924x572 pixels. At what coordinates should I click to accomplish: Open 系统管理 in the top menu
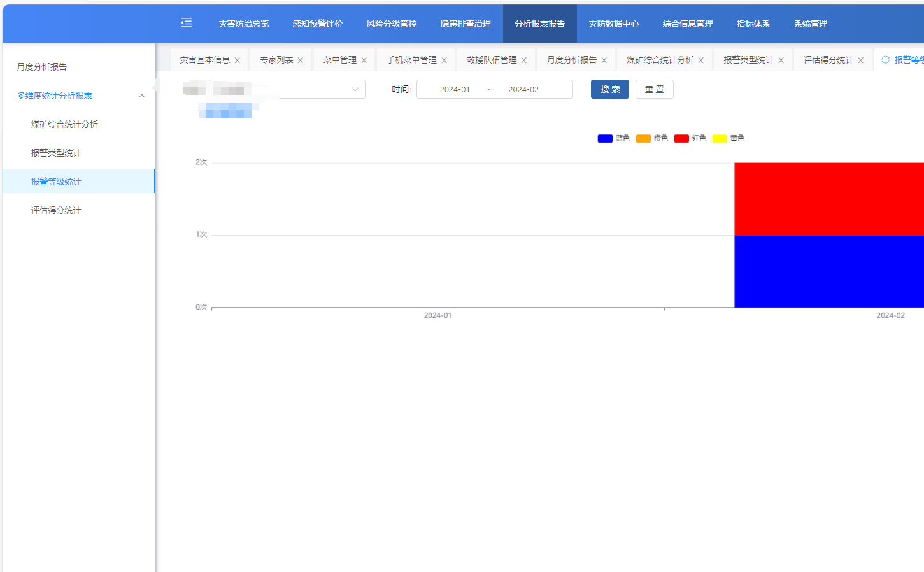[811, 24]
